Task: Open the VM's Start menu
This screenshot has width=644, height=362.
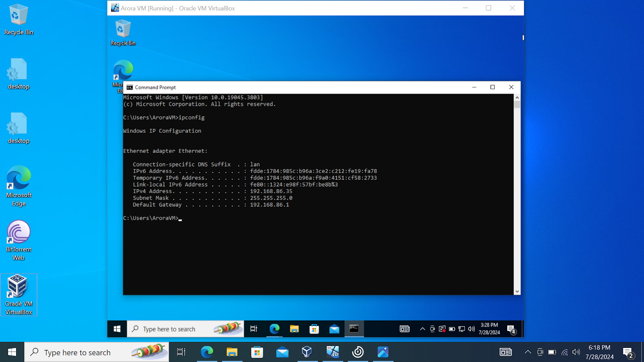Action: (x=117, y=329)
